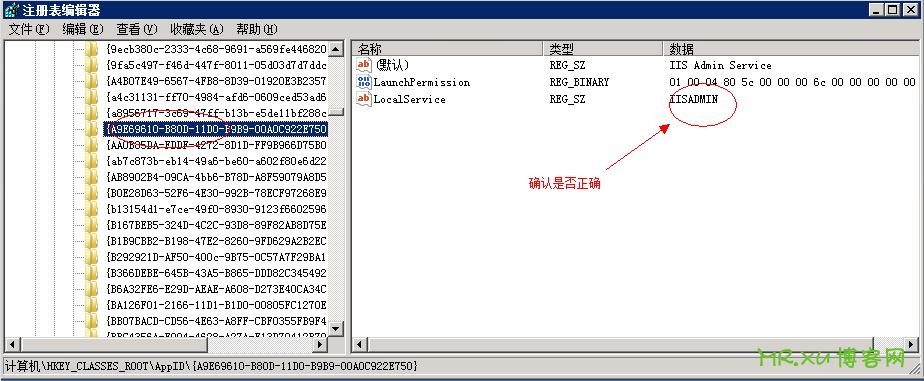Select the {B167BEB5-324D-4C2C registry key
This screenshot has width=924, height=381.
click(x=216, y=224)
